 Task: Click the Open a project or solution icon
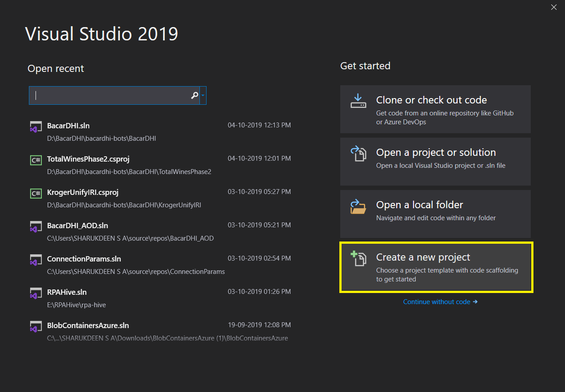[358, 154]
